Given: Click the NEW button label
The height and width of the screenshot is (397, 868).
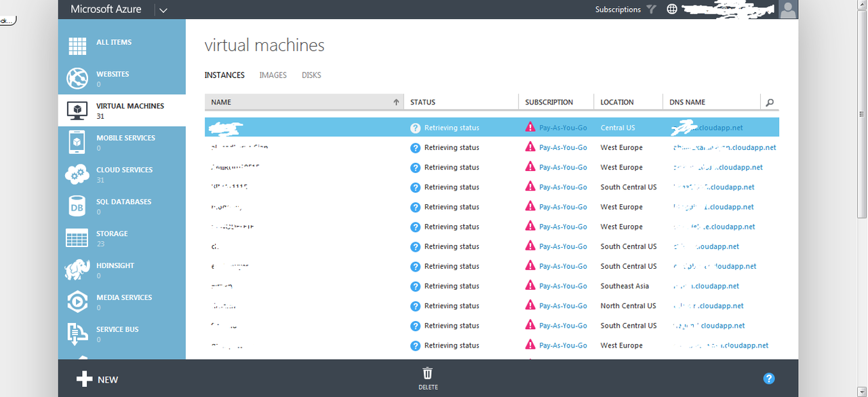Looking at the screenshot, I should (108, 380).
